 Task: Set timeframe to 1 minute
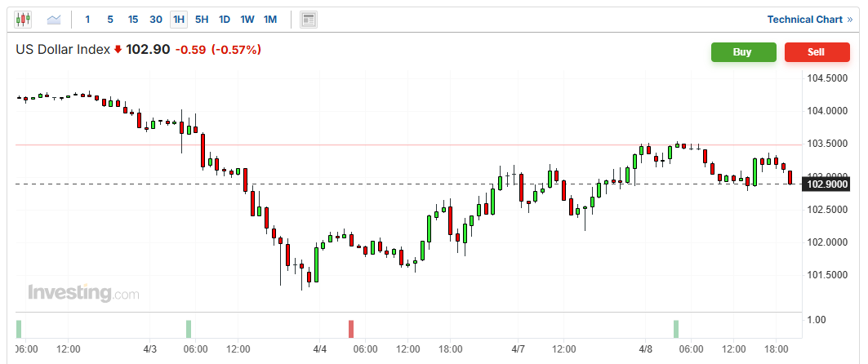(x=87, y=20)
